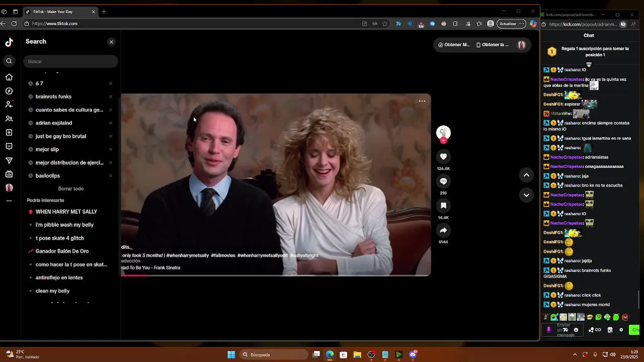Remove "adrian explaind" from search history

pos(111,123)
